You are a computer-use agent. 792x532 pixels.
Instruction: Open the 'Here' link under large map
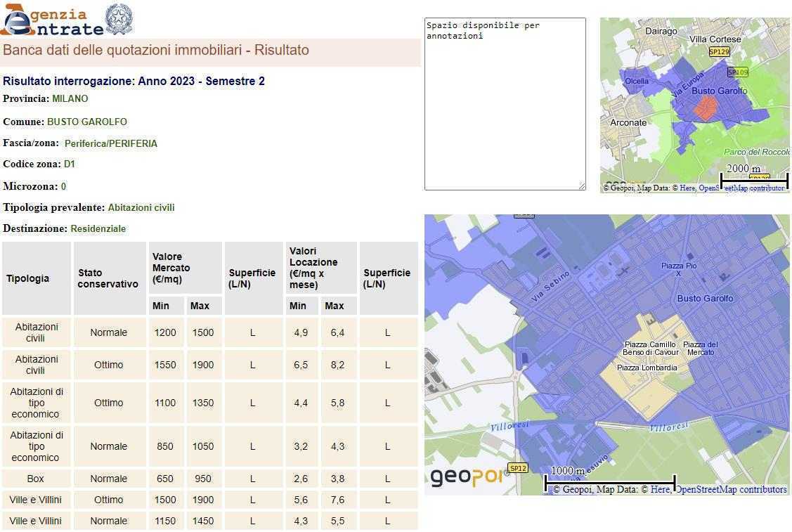[659, 490]
